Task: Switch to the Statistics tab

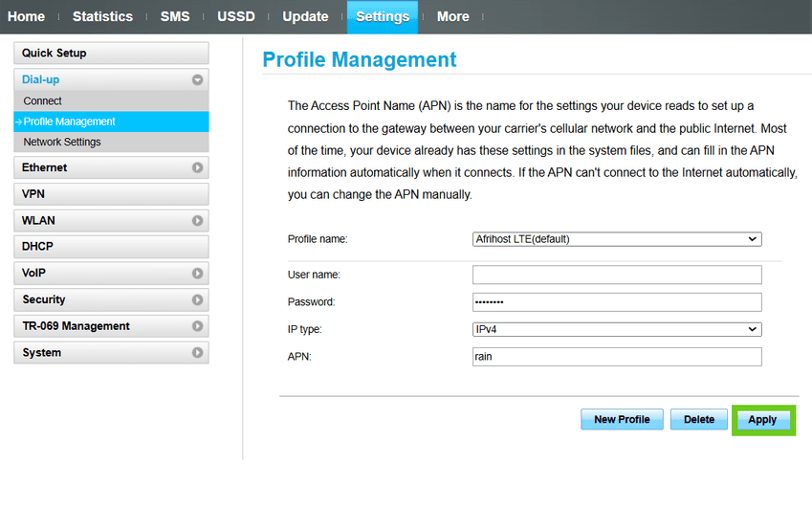Action: pos(102,16)
